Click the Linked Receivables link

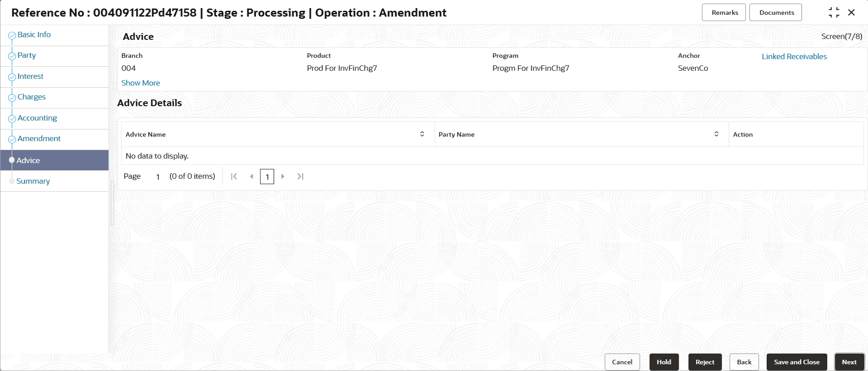(x=794, y=56)
